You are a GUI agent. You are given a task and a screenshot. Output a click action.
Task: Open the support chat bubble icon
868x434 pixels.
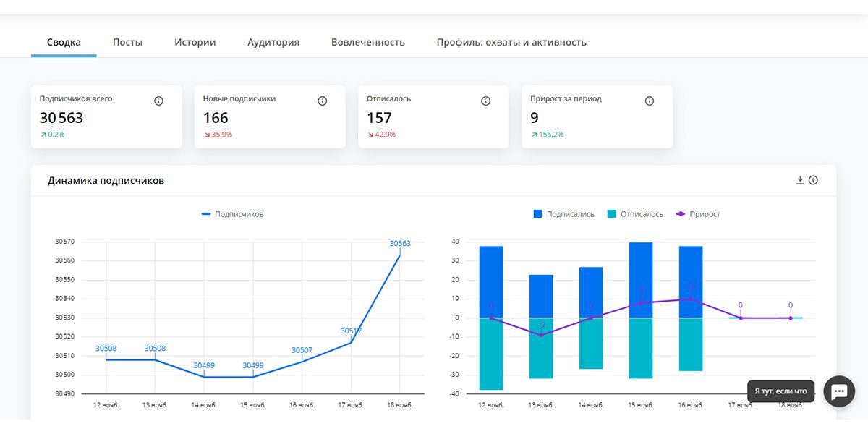(x=839, y=391)
